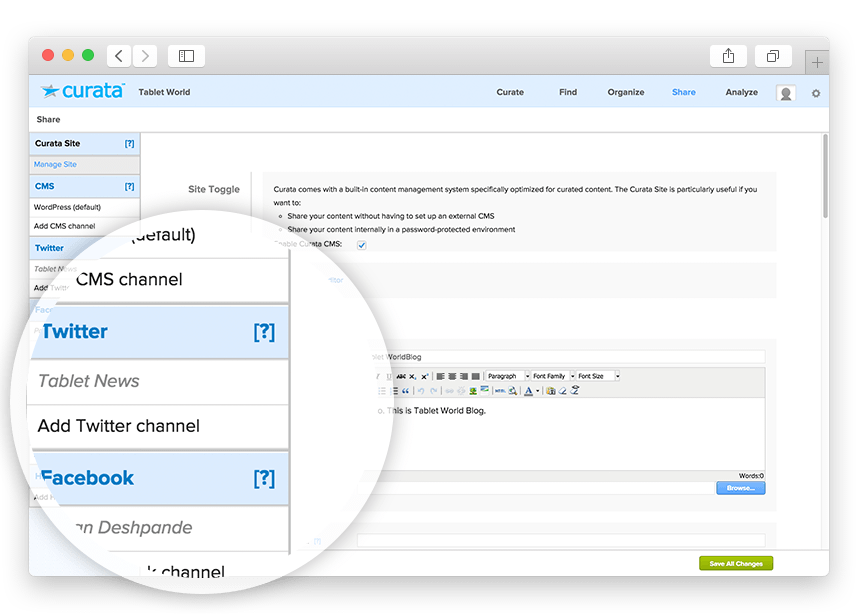Toggle the Safari sidebar icon
The width and height of the screenshot is (856, 614).
[186, 56]
